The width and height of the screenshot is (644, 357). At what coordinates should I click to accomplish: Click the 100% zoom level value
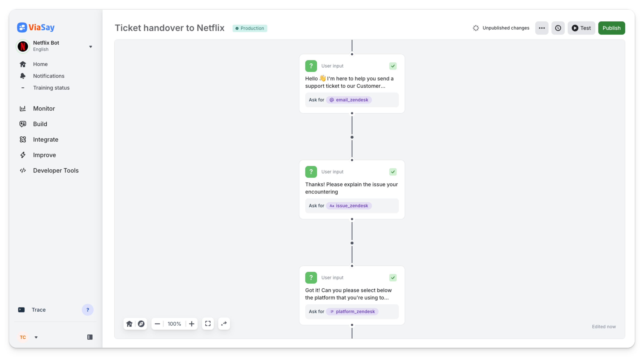[174, 324]
